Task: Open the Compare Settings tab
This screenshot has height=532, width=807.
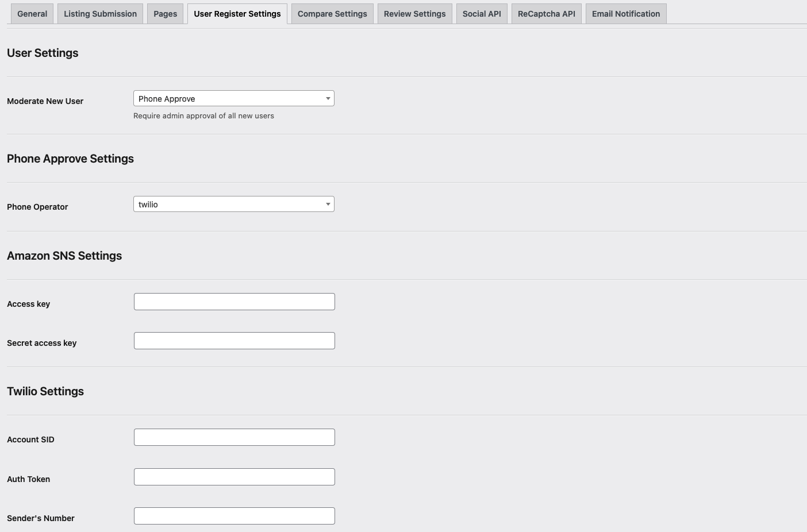Action: [x=332, y=14]
